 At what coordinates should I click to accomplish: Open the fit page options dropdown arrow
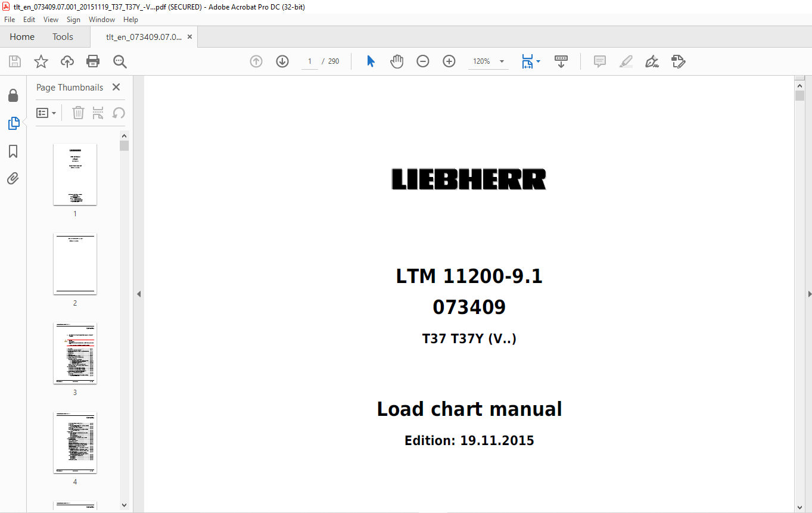(x=539, y=61)
